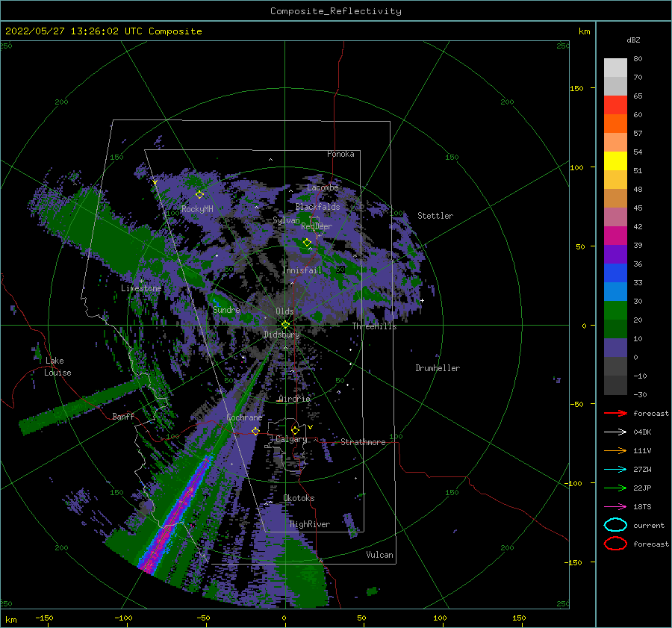The width and height of the screenshot is (672, 628).
Task: Click the green 22JP arrow icon
Action: click(615, 488)
